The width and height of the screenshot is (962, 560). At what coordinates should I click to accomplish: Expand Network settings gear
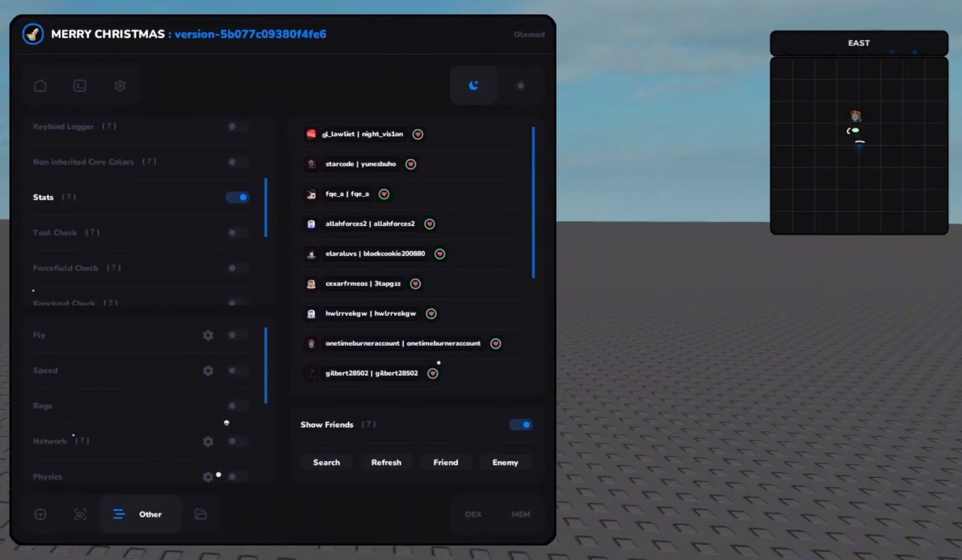[208, 441]
